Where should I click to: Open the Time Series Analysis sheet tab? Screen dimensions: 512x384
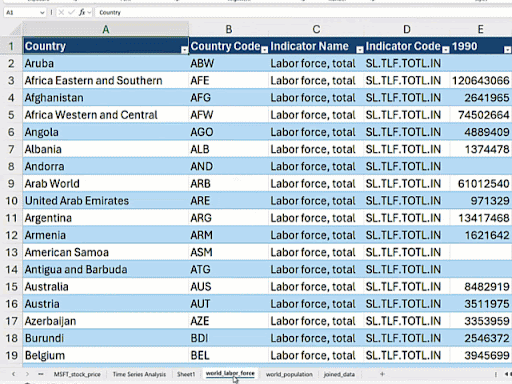(x=139, y=374)
